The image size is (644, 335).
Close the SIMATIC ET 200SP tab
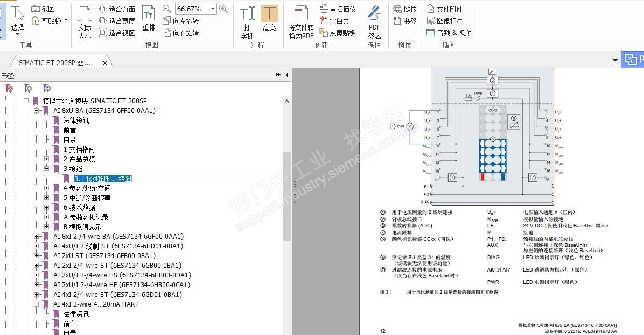(x=105, y=63)
